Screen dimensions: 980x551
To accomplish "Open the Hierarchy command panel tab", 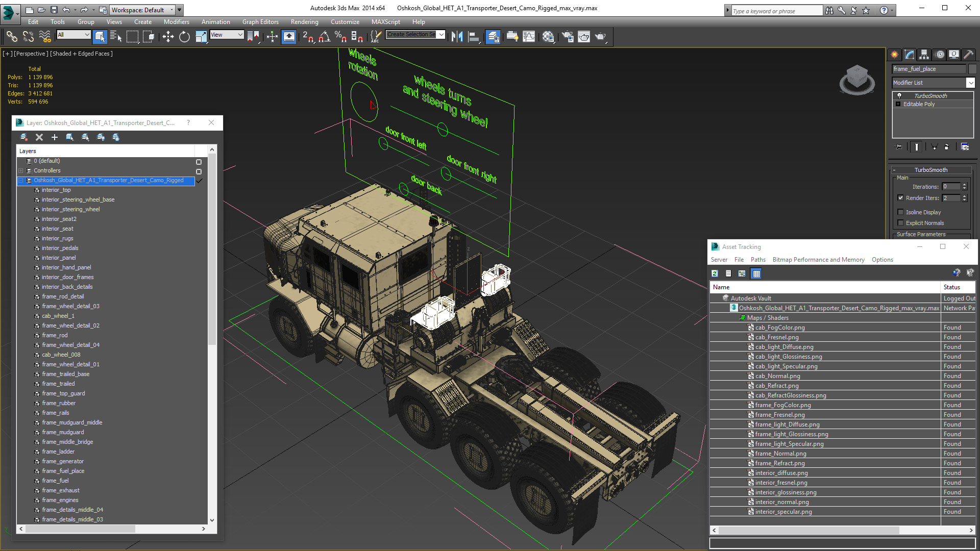I will pyautogui.click(x=924, y=55).
